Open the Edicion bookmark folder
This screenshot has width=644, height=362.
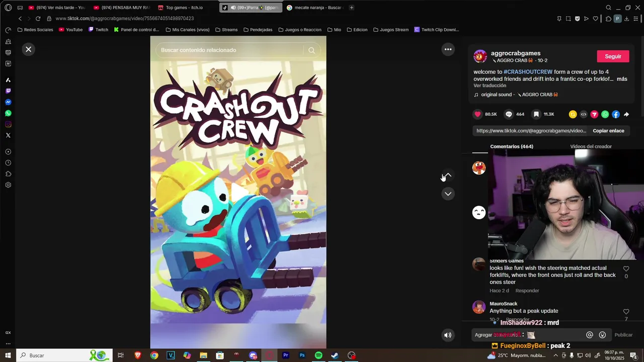357,30
